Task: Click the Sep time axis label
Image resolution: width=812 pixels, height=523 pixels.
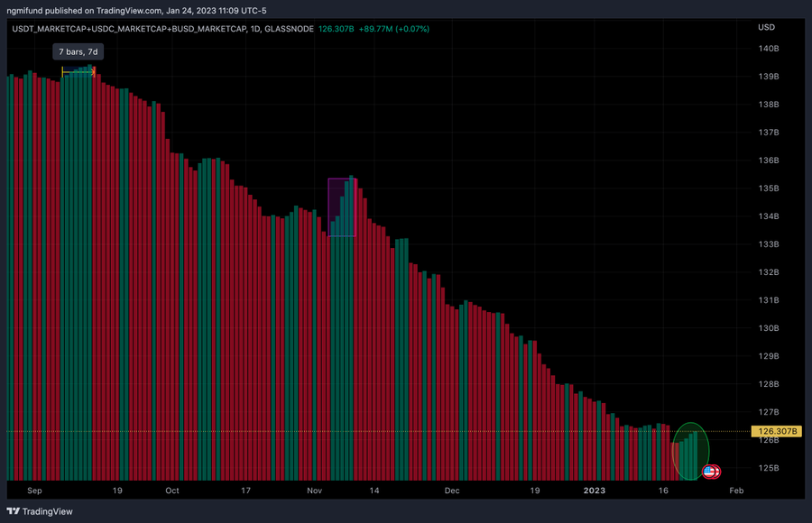Action: (34, 491)
